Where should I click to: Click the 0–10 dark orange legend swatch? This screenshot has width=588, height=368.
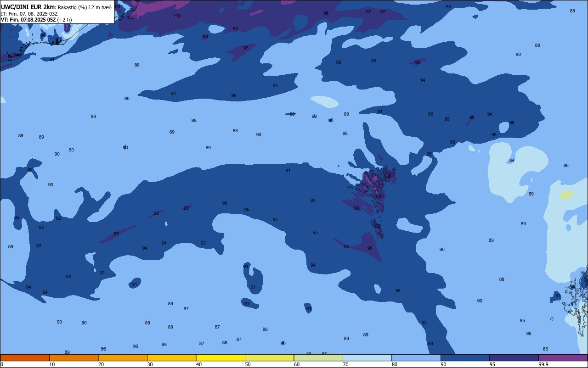click(x=25, y=357)
